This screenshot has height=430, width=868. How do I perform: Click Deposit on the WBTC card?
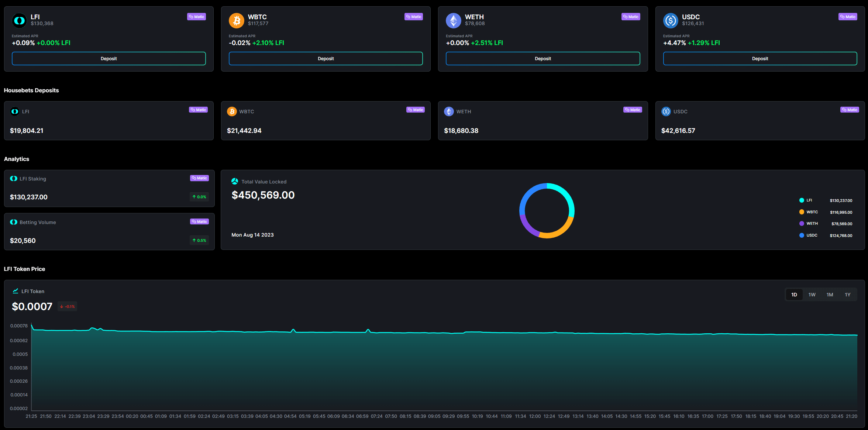pyautogui.click(x=325, y=58)
